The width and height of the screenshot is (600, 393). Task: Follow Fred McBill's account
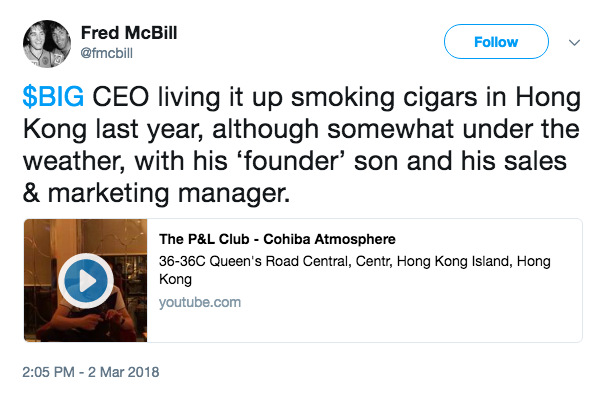[x=496, y=42]
